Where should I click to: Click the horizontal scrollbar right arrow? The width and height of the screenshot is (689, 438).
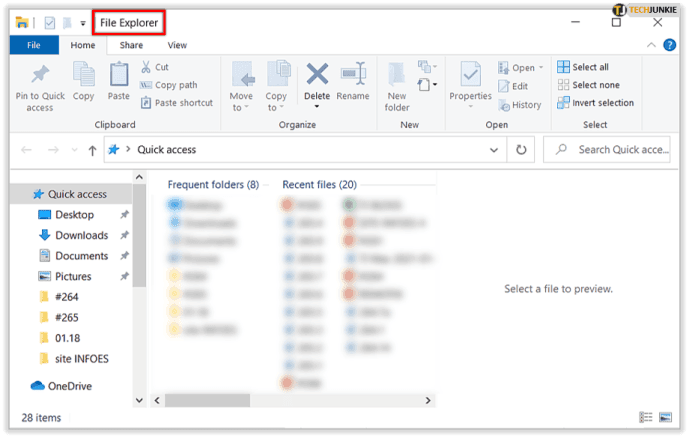coord(428,400)
